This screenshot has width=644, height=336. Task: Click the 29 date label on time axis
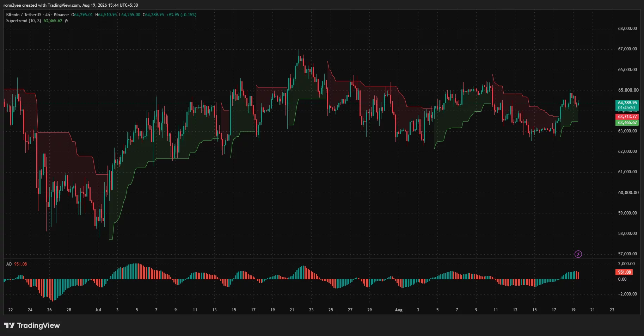point(369,310)
